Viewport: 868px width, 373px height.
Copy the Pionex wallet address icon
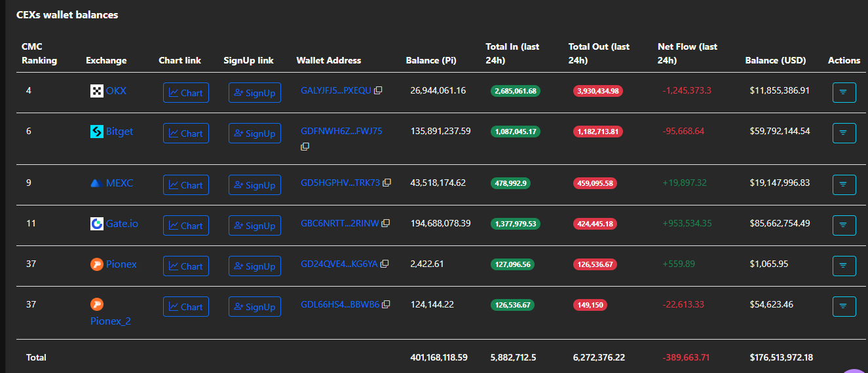[x=385, y=264]
